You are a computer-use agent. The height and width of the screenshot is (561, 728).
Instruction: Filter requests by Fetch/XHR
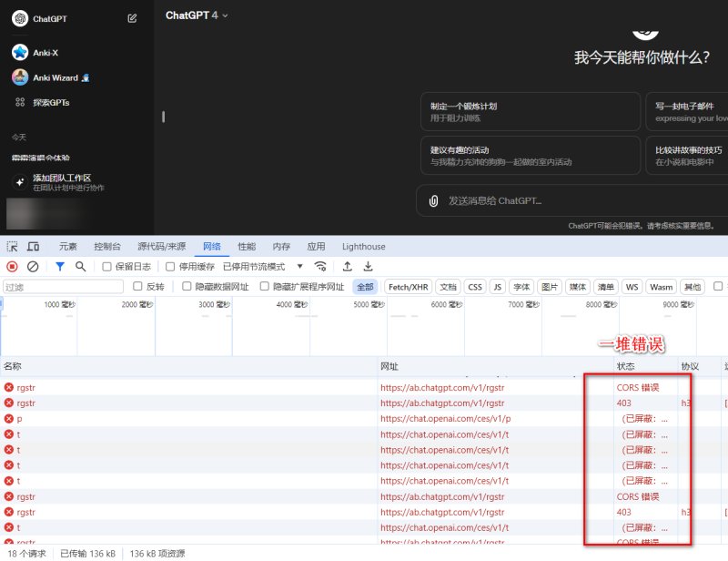[x=408, y=287]
